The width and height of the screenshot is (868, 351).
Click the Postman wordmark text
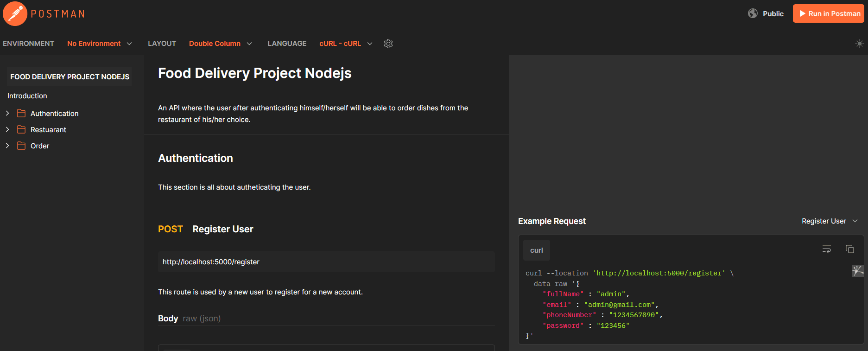click(58, 14)
